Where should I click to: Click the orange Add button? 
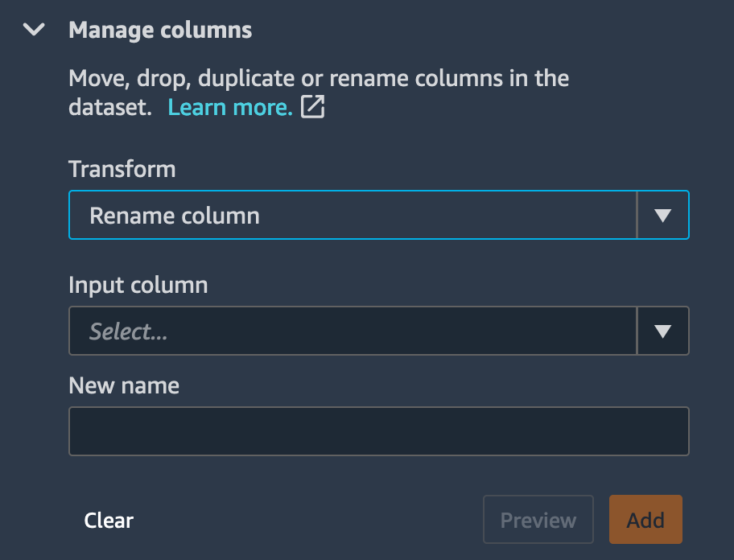point(645,519)
